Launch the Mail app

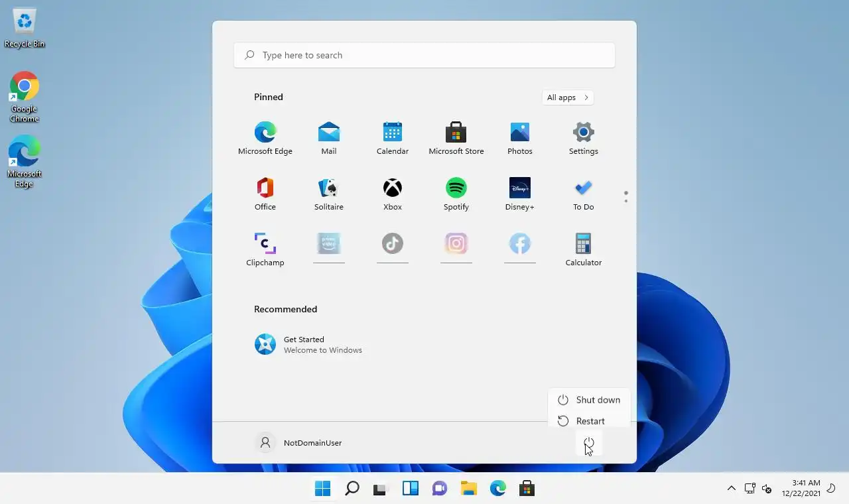[x=329, y=139]
